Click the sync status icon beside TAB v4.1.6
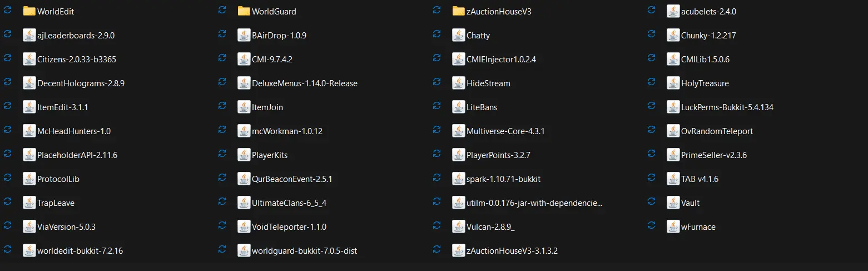This screenshot has width=868, height=271. 651,178
